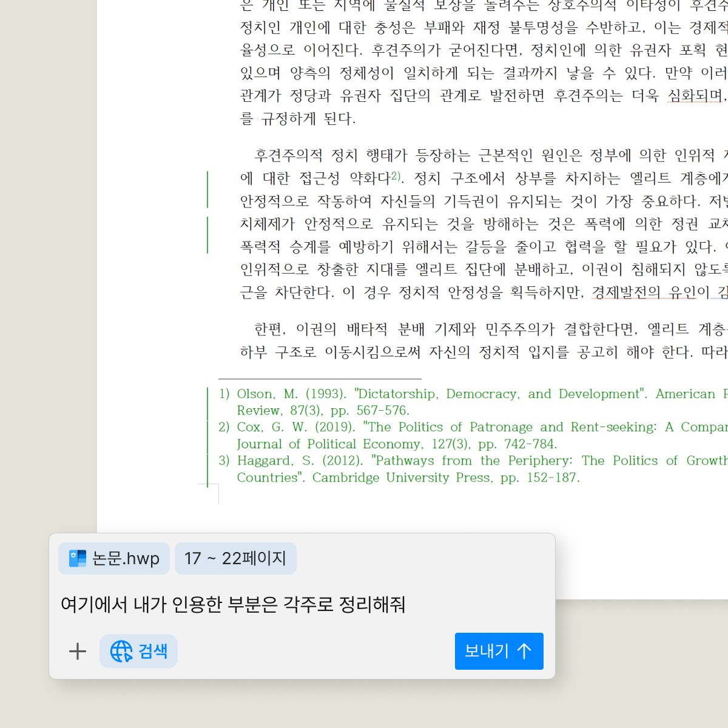This screenshot has height=728, width=728.
Task: Click the 논문.hwp document file icon
Action: [78, 558]
